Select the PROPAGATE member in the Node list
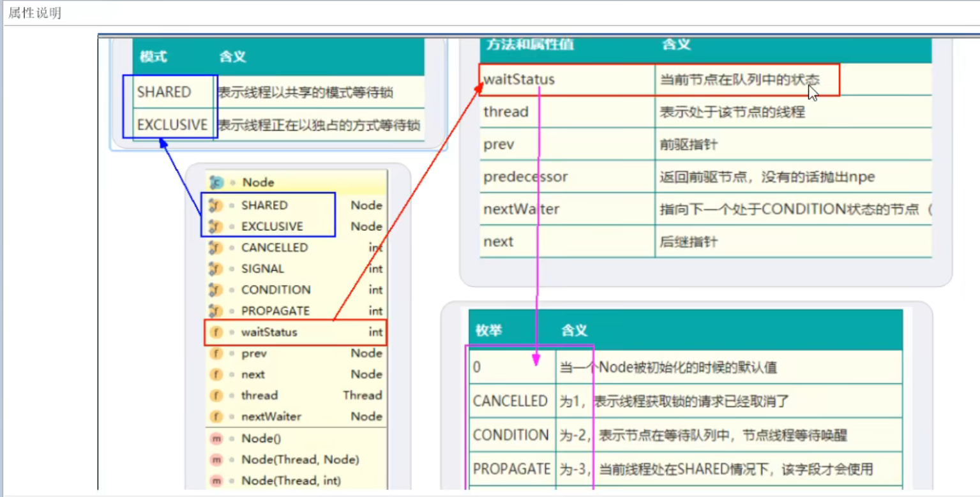The width and height of the screenshot is (980, 497). [x=296, y=311]
